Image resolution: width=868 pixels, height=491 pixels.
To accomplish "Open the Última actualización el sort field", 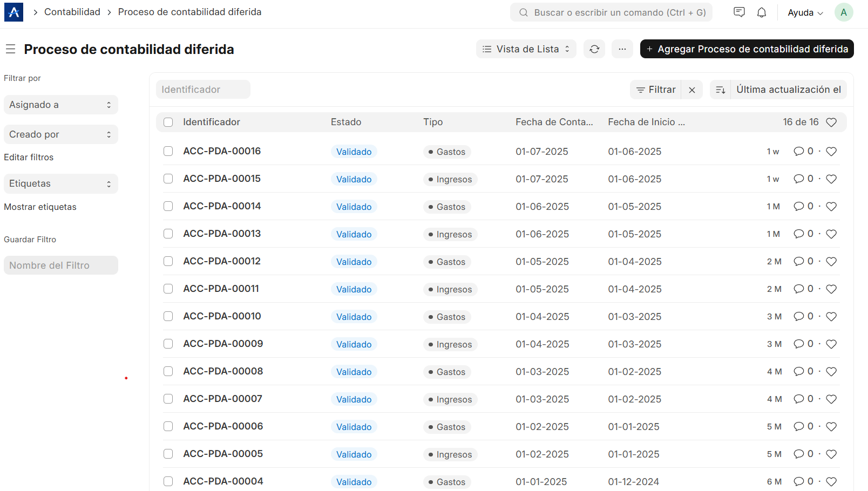I will click(x=789, y=90).
